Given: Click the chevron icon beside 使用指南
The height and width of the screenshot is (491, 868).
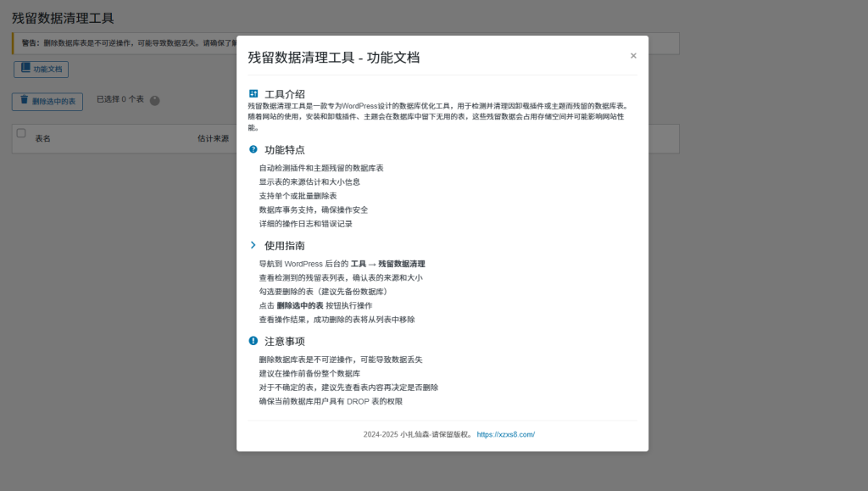Looking at the screenshot, I should coord(253,245).
